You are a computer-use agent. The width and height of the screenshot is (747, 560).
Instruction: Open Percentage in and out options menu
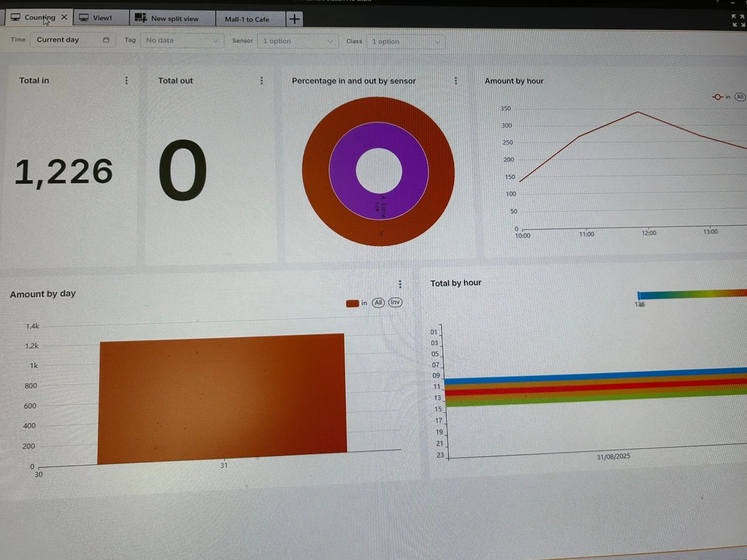tap(456, 81)
